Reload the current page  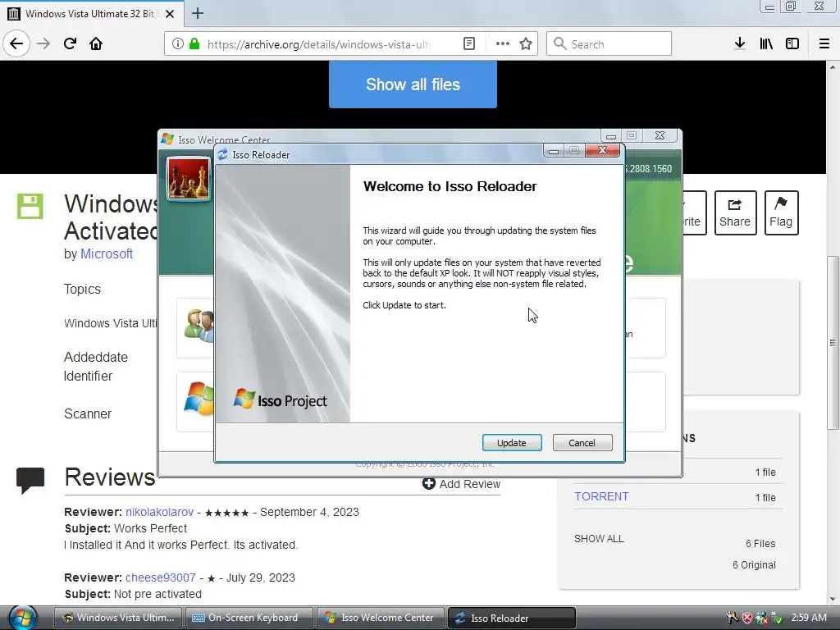pos(70,43)
